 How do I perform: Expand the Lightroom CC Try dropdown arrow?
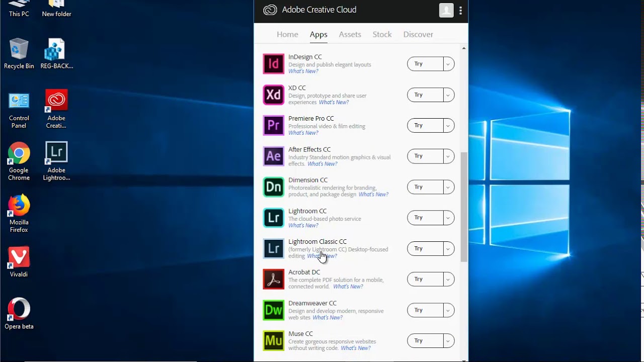coord(448,218)
